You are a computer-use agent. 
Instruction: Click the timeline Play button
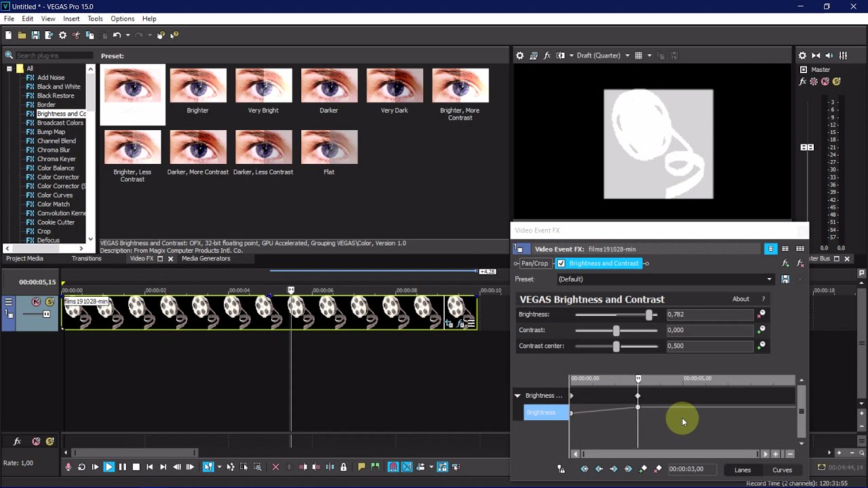point(108,467)
